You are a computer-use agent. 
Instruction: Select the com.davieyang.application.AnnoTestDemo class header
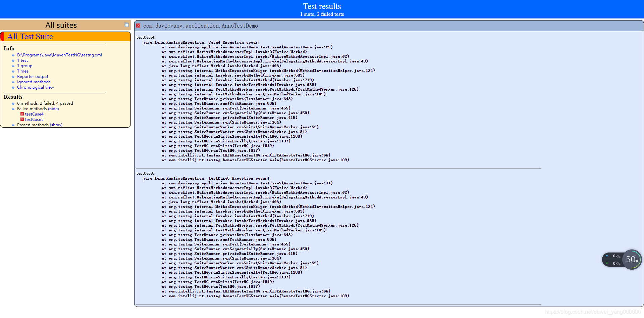tap(201, 26)
